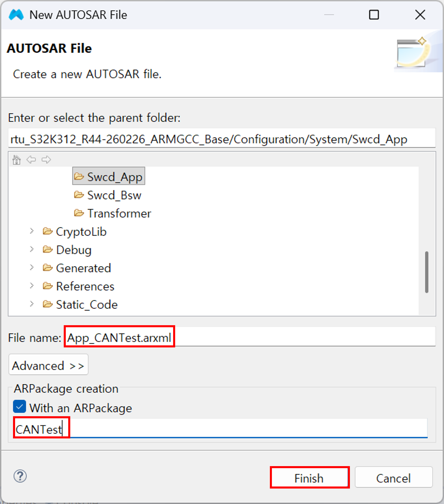444x504 pixels.
Task: Click the File name input field
Action: click(250, 337)
